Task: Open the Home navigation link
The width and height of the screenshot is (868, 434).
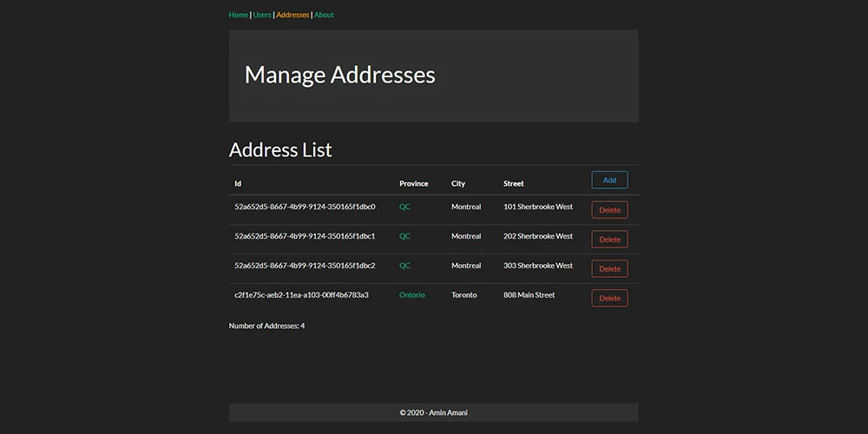Action: point(238,15)
